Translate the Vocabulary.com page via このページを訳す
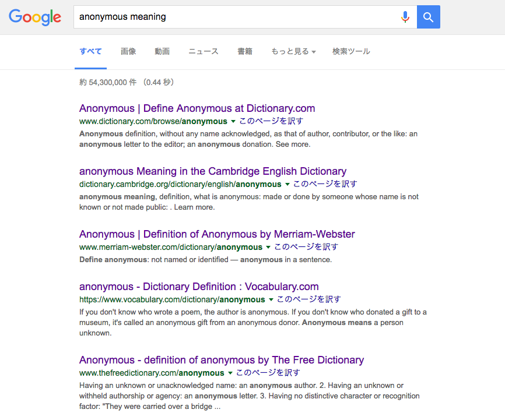 tap(309, 299)
